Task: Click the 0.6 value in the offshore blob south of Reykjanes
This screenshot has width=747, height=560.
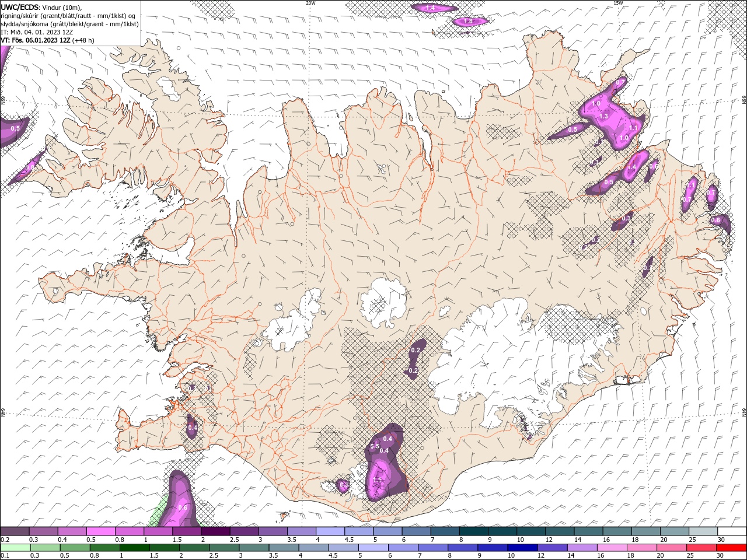Action: pos(183,508)
